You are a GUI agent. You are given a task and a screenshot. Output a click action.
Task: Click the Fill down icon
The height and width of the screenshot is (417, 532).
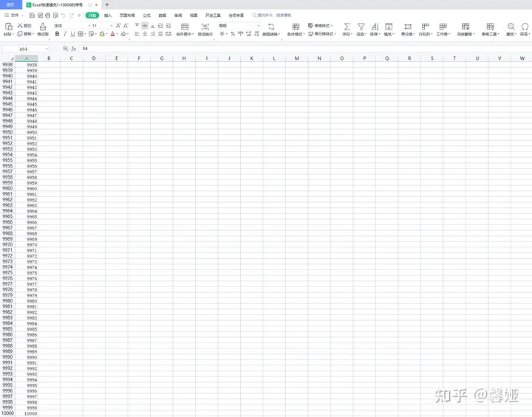click(x=389, y=27)
